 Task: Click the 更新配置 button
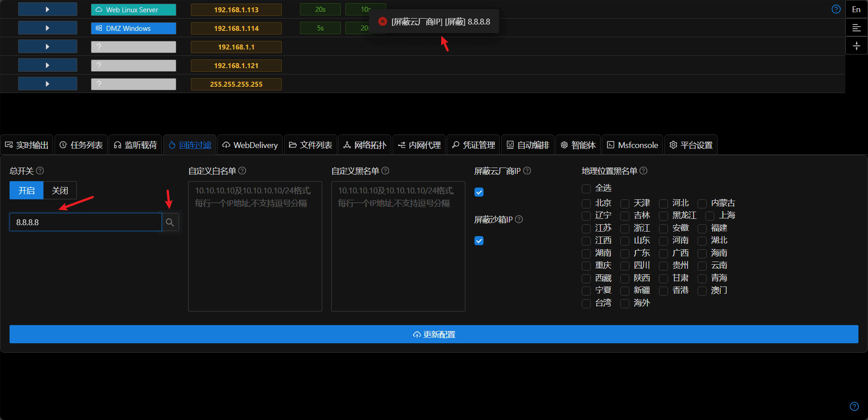click(x=434, y=334)
